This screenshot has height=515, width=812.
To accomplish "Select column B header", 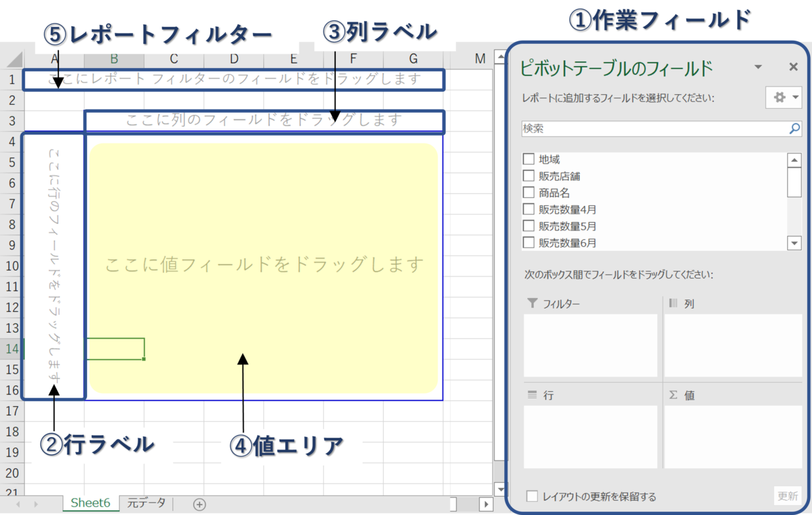I will coord(114,59).
